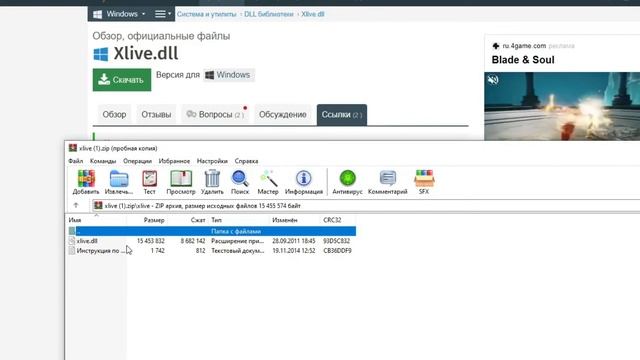
Task: Open the ru.4game.com ad link
Action: tap(524, 46)
